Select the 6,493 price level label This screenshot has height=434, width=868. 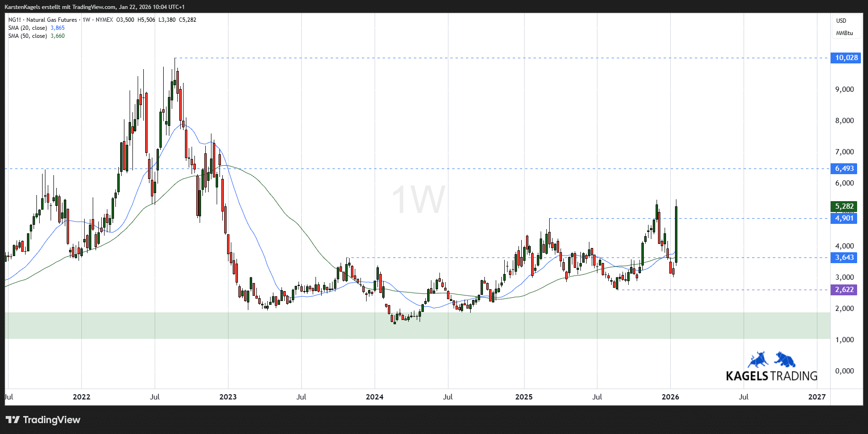click(844, 168)
